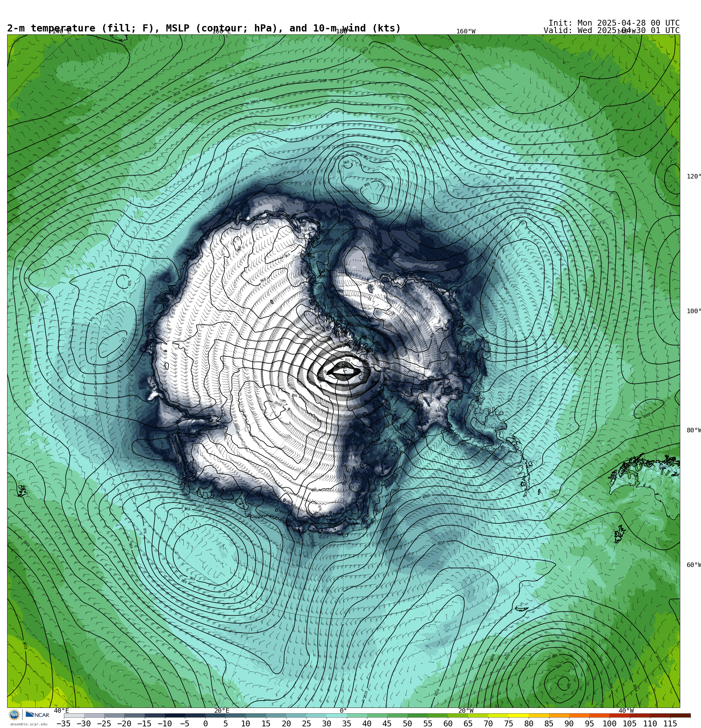Screen dimensions: 701x728
Task: Click the 85 colorbar tick label
Action: click(x=549, y=723)
